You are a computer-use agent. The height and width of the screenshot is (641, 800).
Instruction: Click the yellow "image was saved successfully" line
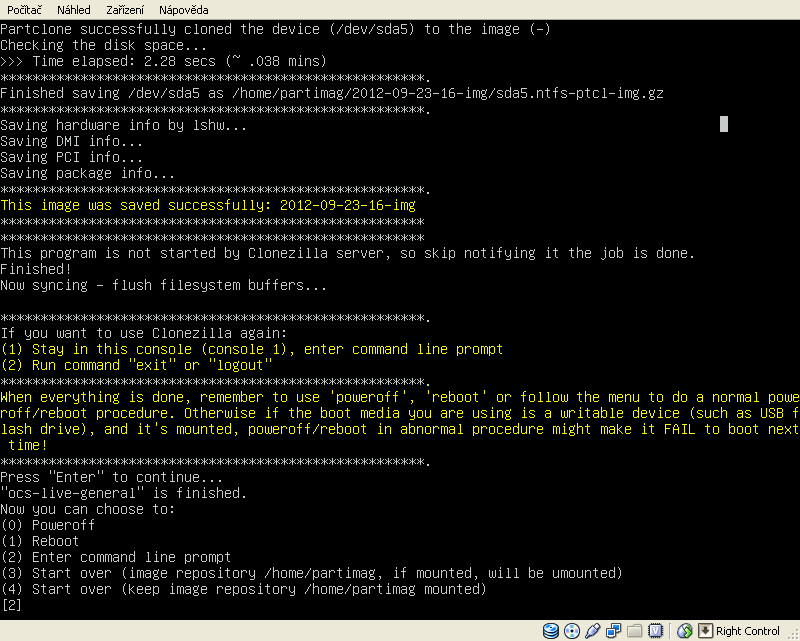[208, 205]
